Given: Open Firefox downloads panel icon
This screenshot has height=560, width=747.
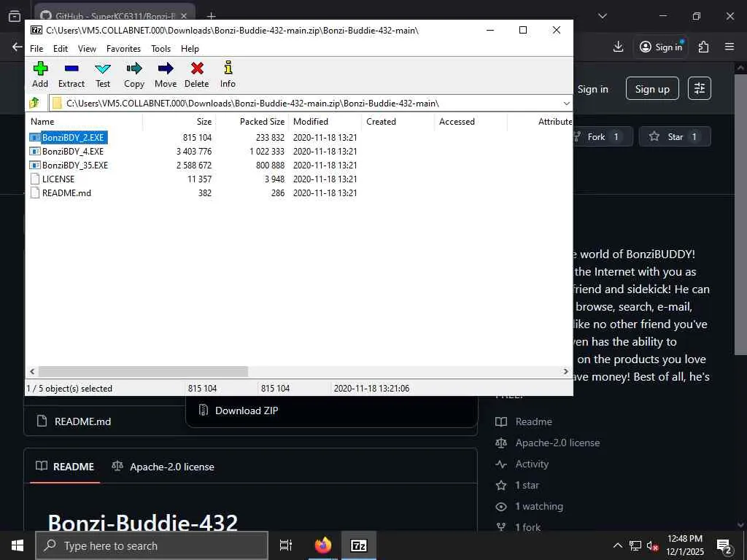Looking at the screenshot, I should coord(618,47).
